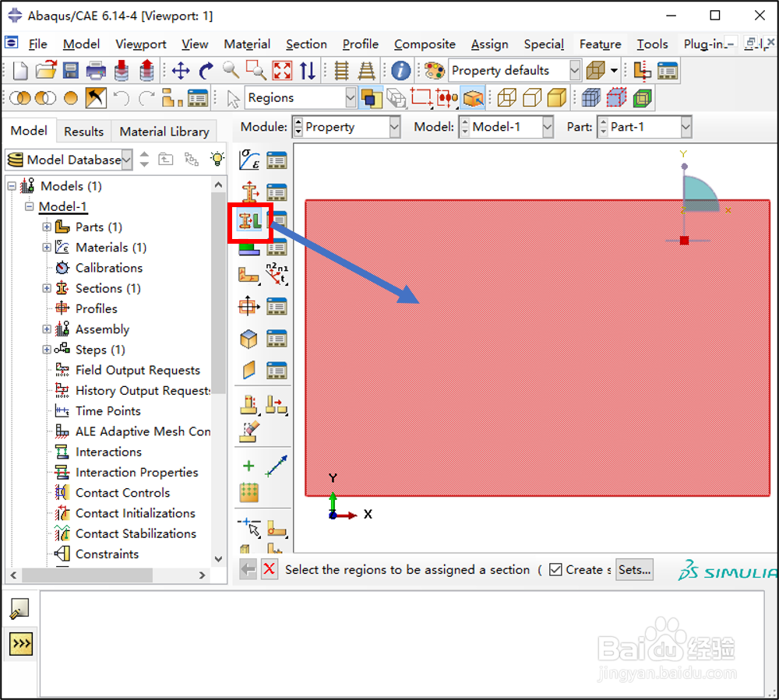Select the Assign Section tool
The height and width of the screenshot is (700, 779).
249,221
